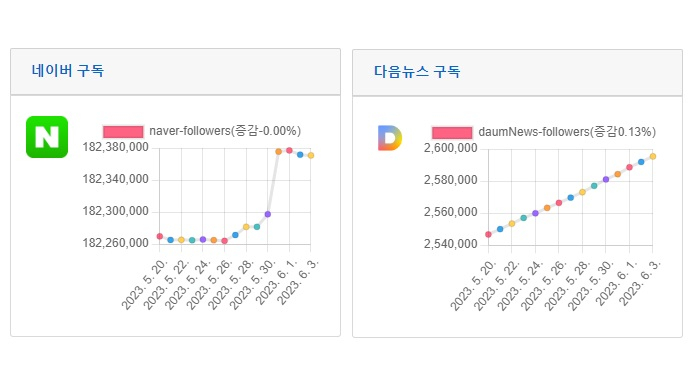Viewport: 692px width, 385px height.
Task: Click the 182,380,000 axis label on Naver chart
Action: [116, 147]
